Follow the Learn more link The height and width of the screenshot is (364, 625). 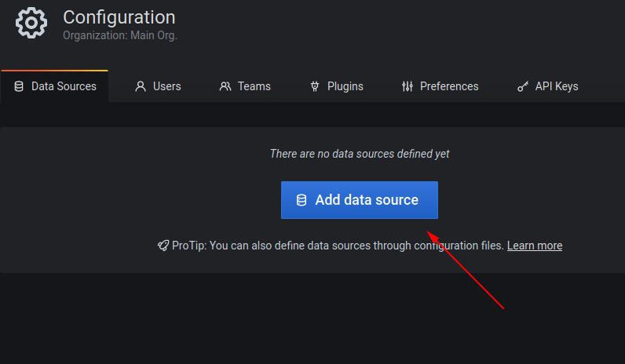tap(534, 246)
